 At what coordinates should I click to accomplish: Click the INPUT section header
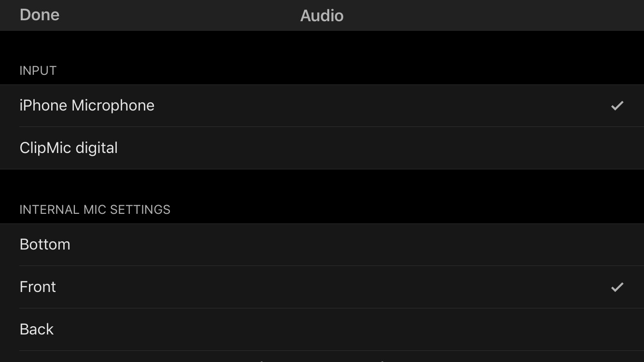pos(38,70)
